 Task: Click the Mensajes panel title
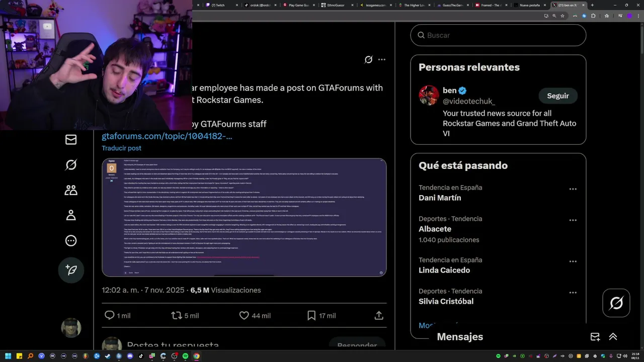tap(460, 337)
